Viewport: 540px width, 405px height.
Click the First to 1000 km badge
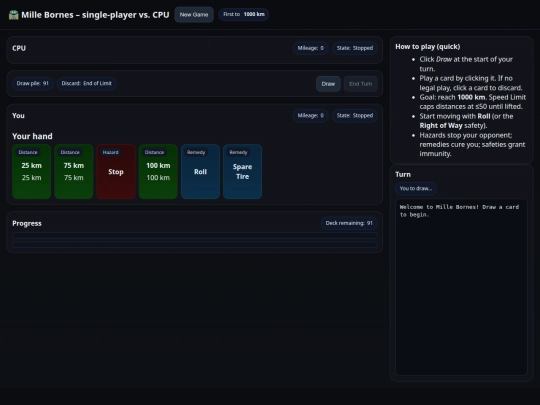[x=244, y=14]
